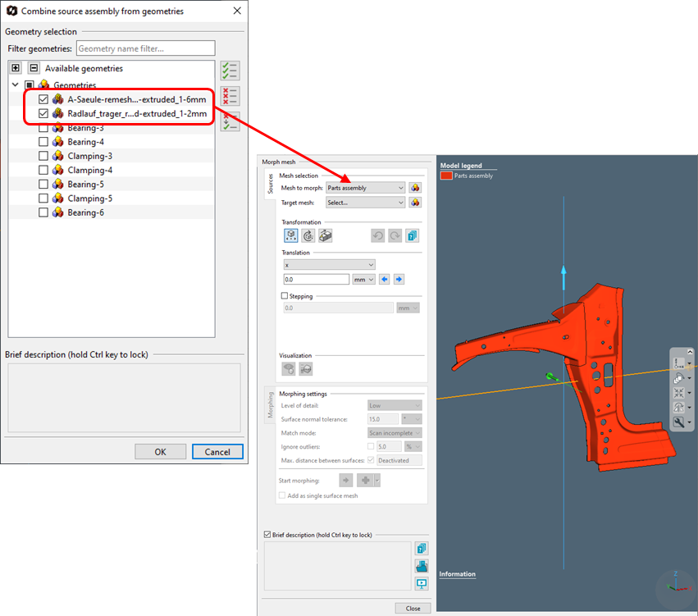Image resolution: width=698 pixels, height=616 pixels.
Task: Collapse the viewport toolbar with up chevron
Action: click(690, 352)
